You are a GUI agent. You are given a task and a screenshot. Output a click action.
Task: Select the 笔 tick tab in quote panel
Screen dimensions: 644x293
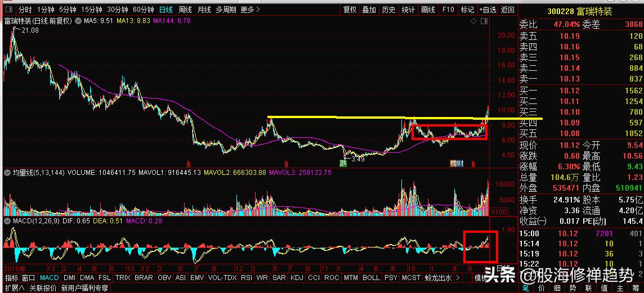click(x=526, y=288)
